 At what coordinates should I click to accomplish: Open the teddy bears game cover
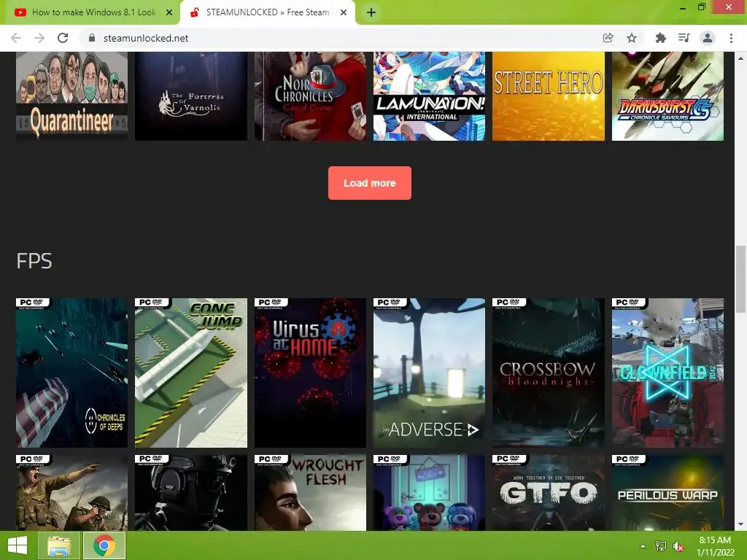(x=429, y=492)
